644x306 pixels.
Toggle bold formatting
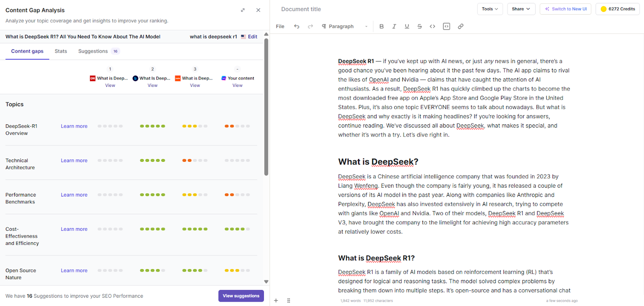coord(381,26)
